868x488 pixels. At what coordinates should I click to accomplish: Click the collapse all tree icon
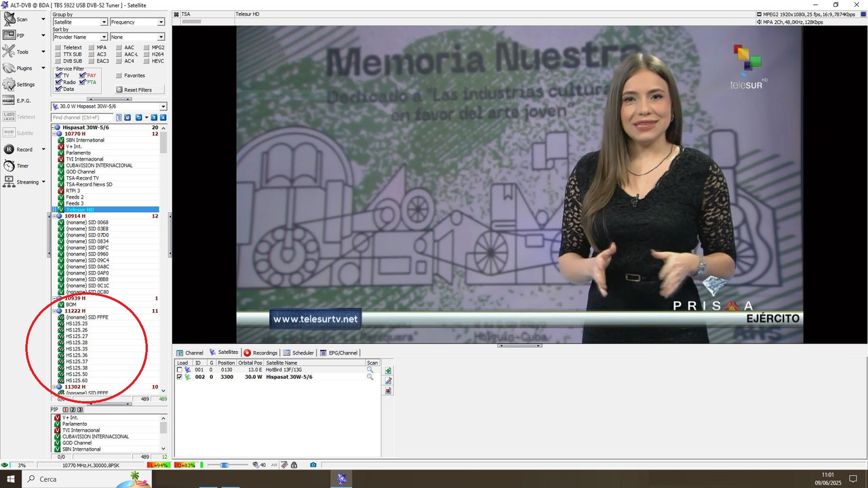coord(163,117)
